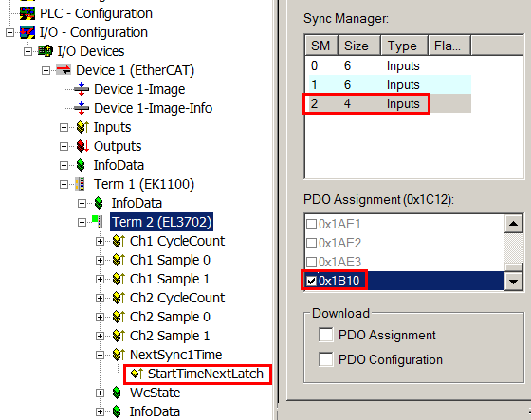Viewport: 531px width, 420px height.
Task: Enable Download PDO Configuration checkbox
Action: pyautogui.click(x=326, y=359)
